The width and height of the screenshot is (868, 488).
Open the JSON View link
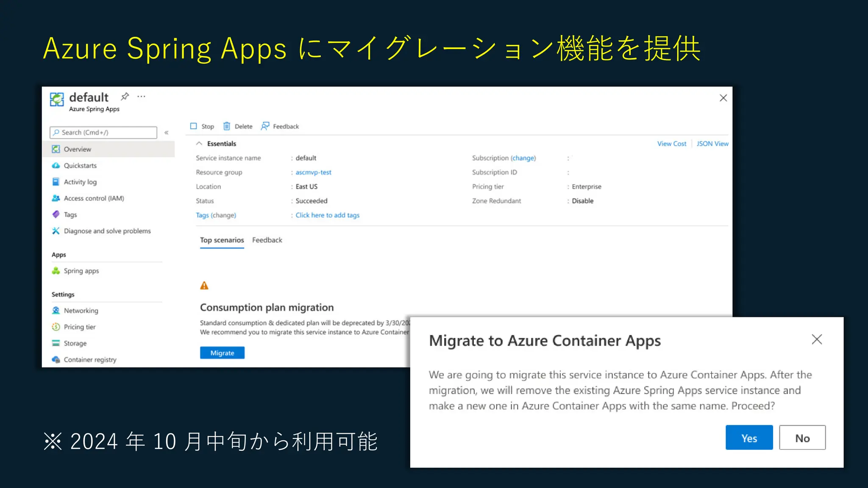[712, 144]
